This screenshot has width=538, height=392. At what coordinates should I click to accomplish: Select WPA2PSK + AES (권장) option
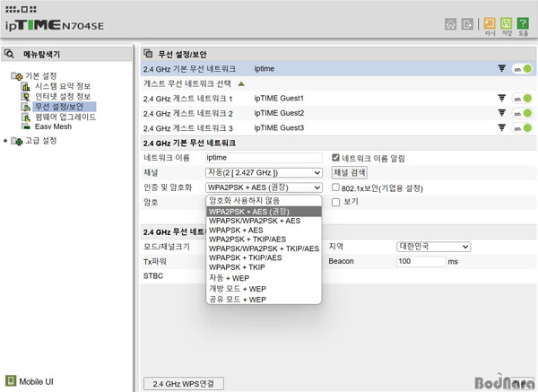264,212
